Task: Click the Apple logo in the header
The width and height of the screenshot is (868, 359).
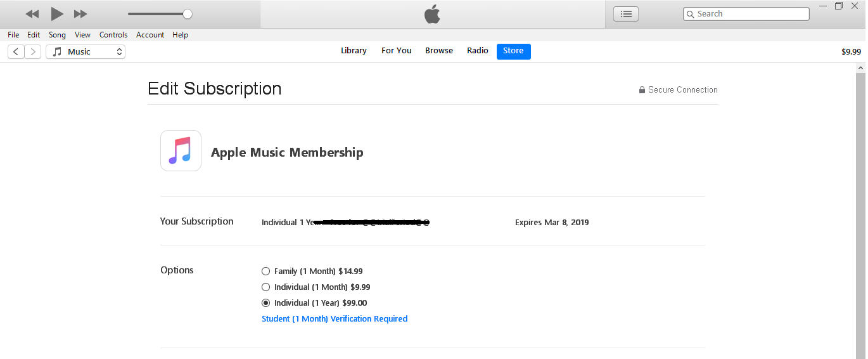Action: coord(432,14)
